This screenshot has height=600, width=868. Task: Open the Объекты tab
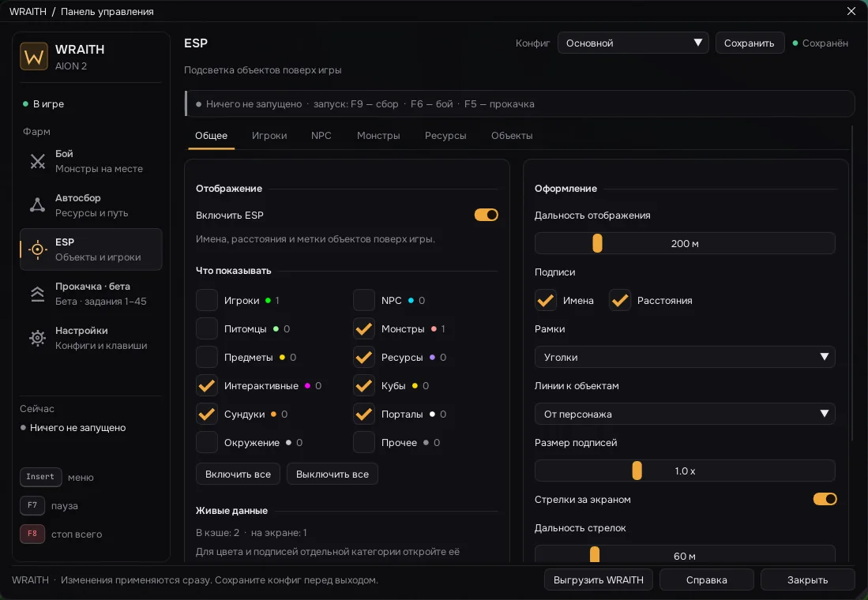coord(512,136)
